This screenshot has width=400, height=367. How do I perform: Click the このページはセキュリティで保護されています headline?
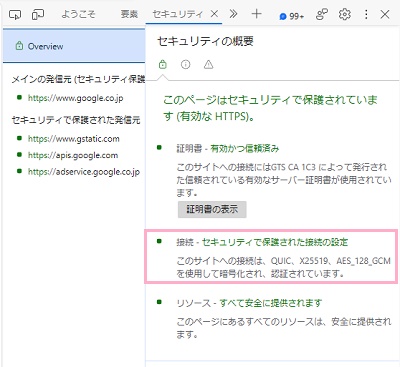coord(270,108)
